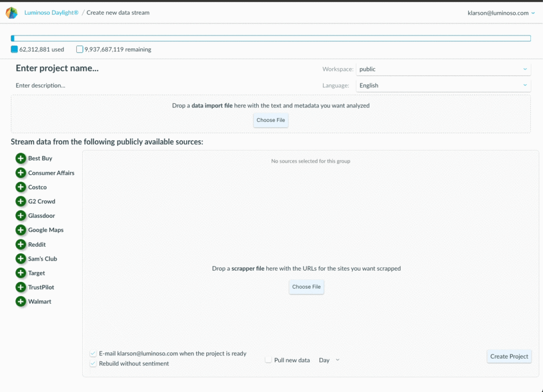Click the Reddit source label
The image size is (543, 392).
pos(37,245)
